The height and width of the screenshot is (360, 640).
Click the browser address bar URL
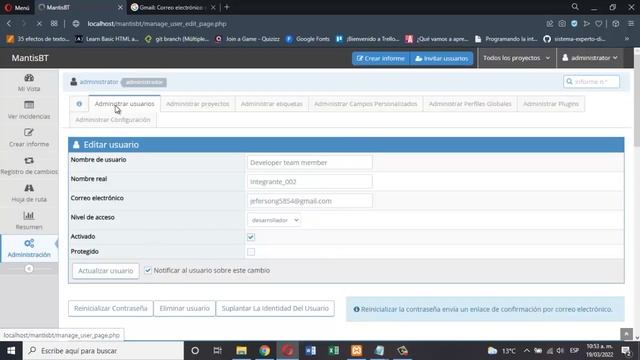(157, 24)
